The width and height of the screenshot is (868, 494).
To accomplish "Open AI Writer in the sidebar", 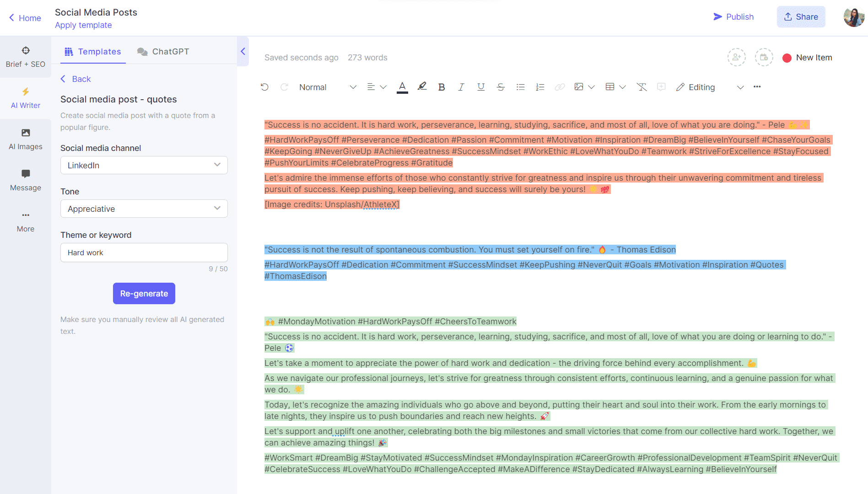I will point(26,98).
